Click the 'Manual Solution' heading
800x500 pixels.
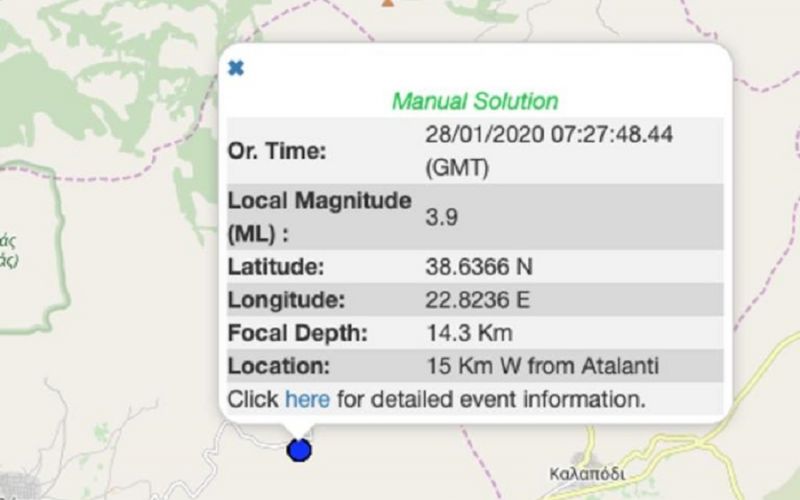[x=475, y=101]
